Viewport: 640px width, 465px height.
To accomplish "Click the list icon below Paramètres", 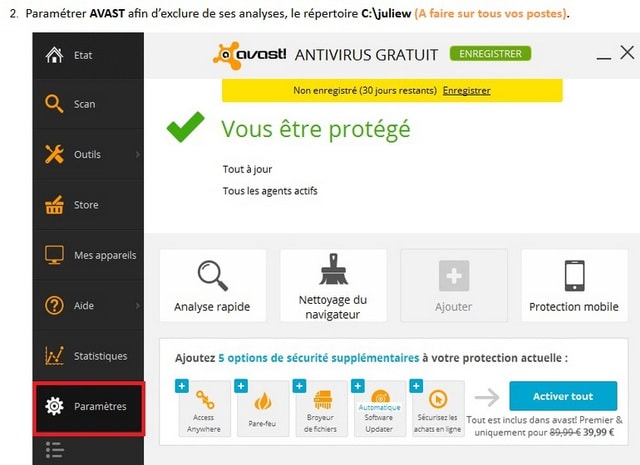I will coord(54,450).
